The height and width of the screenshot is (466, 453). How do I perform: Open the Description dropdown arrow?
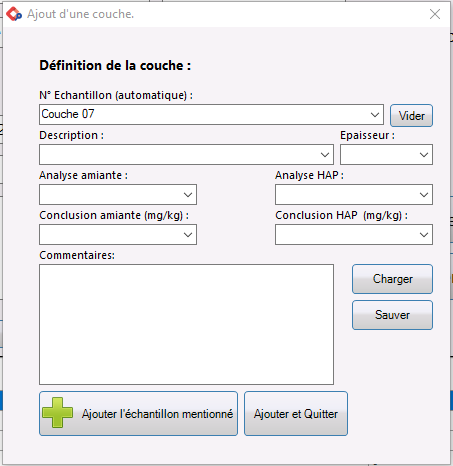pos(325,155)
